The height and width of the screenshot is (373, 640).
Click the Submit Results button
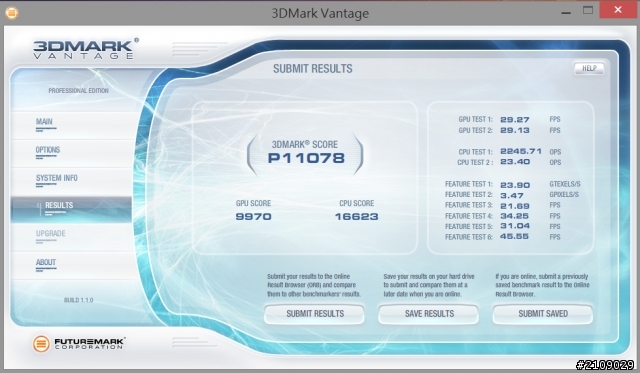click(314, 314)
